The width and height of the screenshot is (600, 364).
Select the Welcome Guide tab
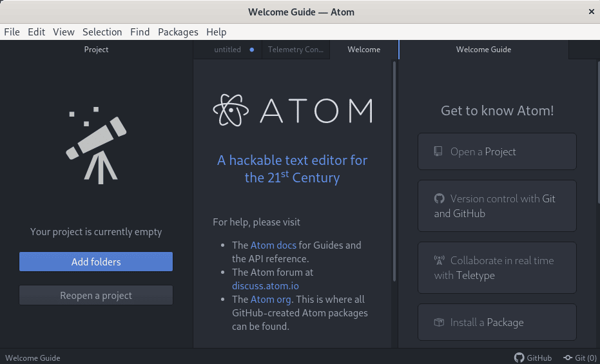coord(483,50)
